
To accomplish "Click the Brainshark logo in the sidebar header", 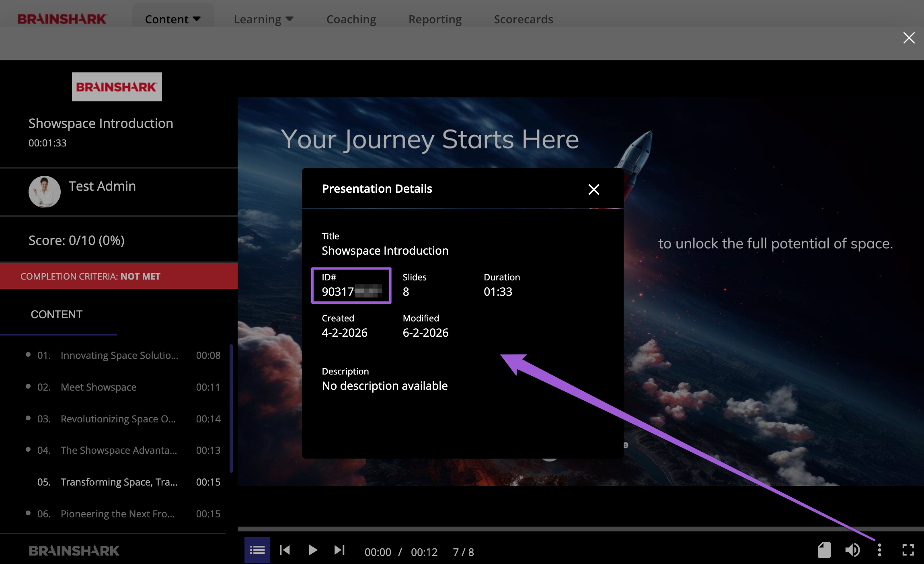I will tap(117, 87).
